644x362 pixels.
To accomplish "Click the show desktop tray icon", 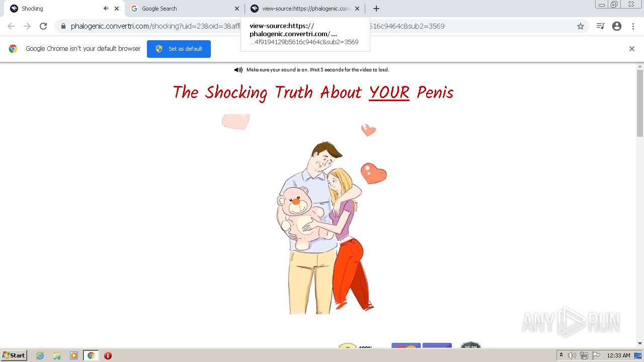I will point(638,355).
